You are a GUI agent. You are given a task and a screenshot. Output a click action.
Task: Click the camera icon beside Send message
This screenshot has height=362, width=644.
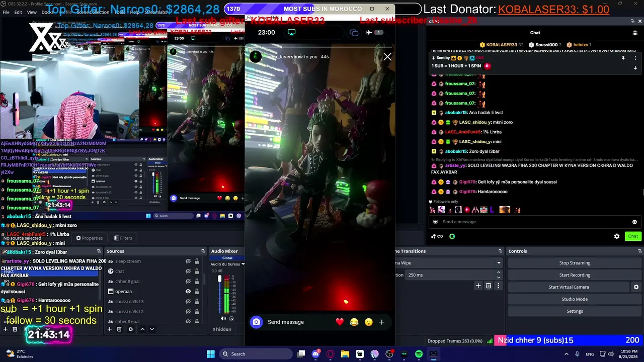(x=257, y=322)
